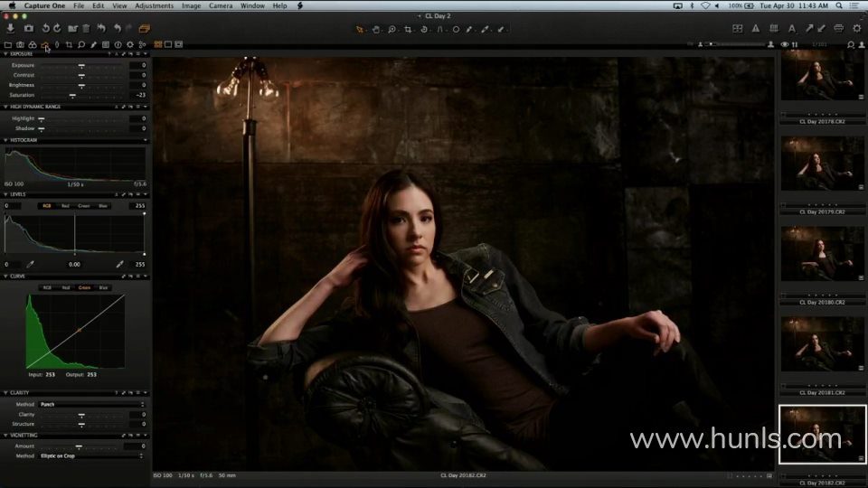The height and width of the screenshot is (488, 868).
Task: Click the orange variants stack icon
Action: [145, 28]
